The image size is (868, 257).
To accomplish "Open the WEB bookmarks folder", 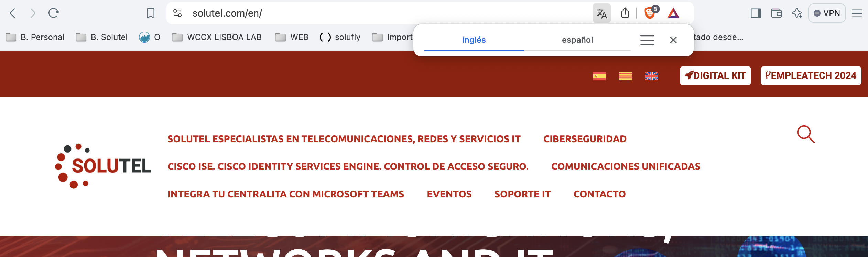I will [x=292, y=37].
